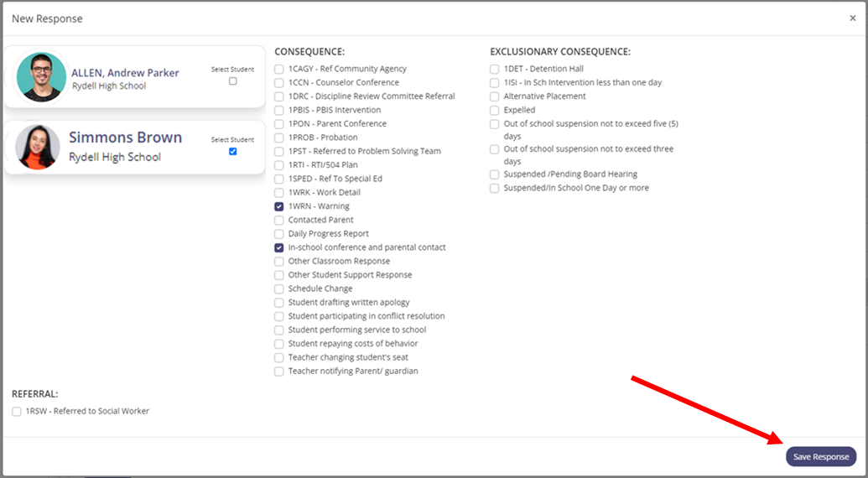Enable Daily Progress Report

click(279, 234)
